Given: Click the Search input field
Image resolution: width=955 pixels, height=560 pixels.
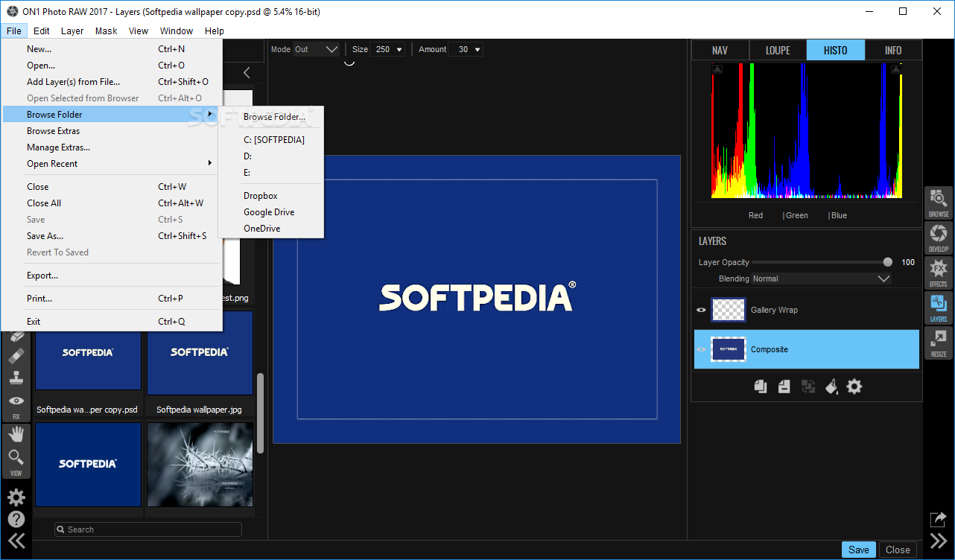Looking at the screenshot, I should 148,529.
